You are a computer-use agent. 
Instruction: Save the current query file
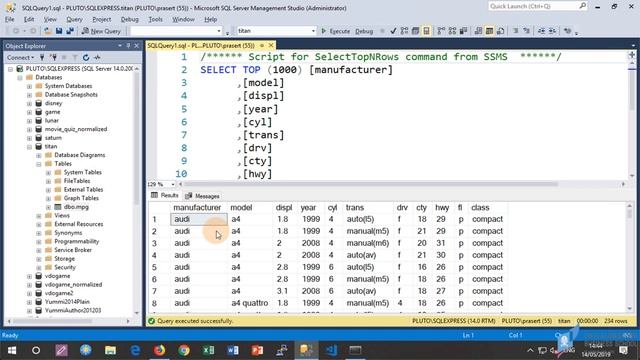[x=59, y=31]
